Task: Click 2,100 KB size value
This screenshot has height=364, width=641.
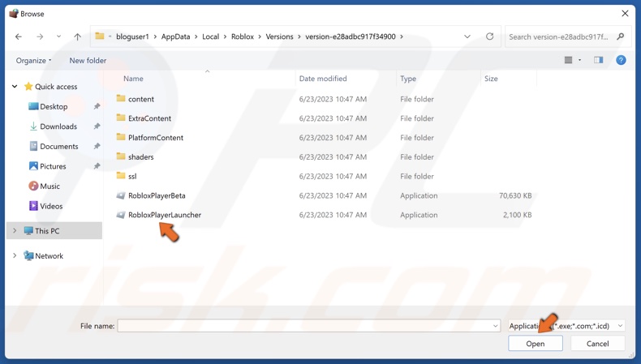Action: 517,215
